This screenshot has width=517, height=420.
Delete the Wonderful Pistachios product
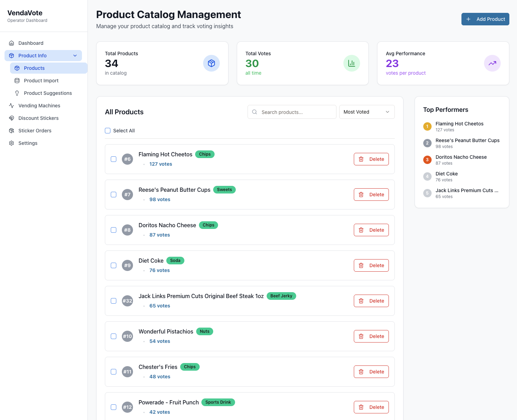[x=371, y=336]
